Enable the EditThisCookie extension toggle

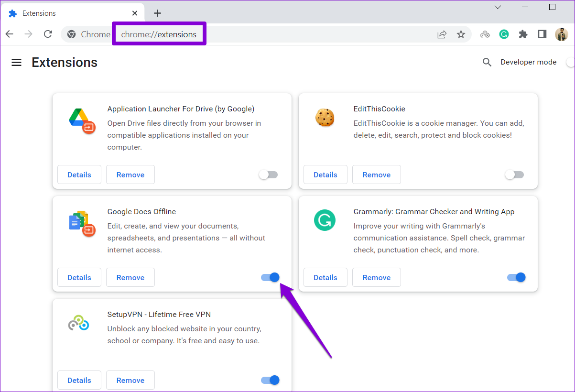pyautogui.click(x=514, y=175)
